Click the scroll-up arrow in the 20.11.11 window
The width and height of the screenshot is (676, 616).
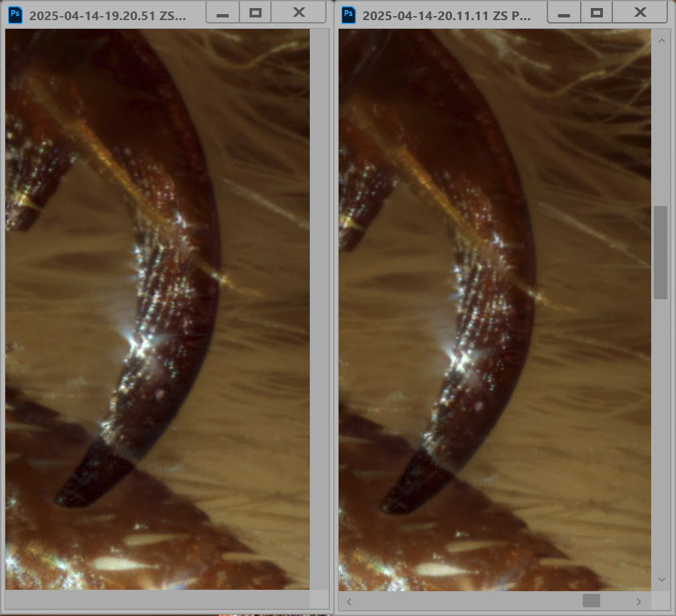click(x=661, y=40)
